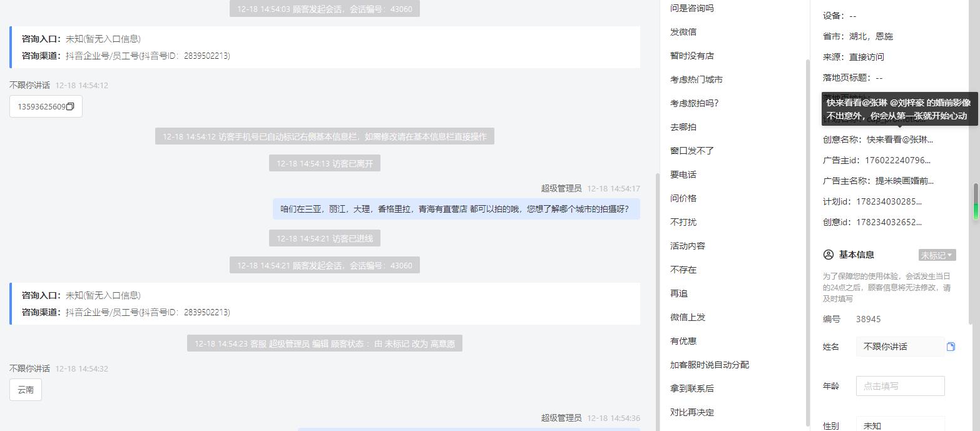Click the truncated 创意名称 value 快来看看@张琳

900,139
